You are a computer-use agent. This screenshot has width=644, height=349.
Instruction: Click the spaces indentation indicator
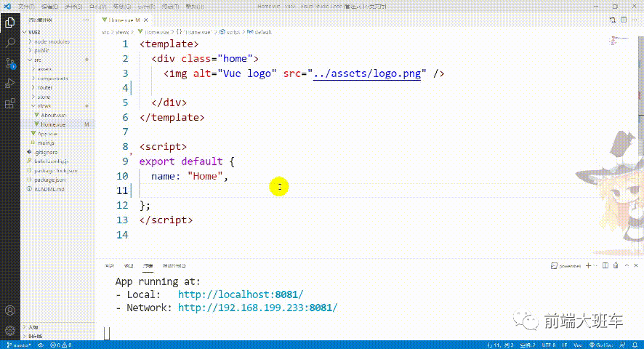pyautogui.click(x=528, y=345)
